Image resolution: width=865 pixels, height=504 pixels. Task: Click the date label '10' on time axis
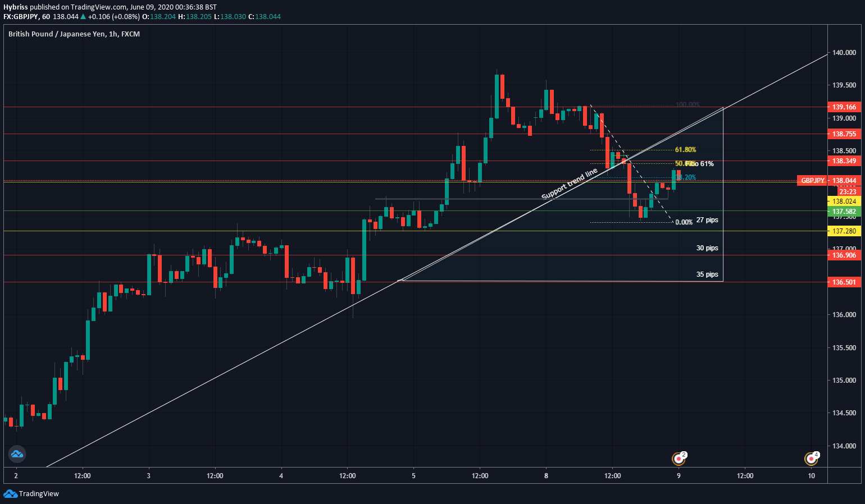click(x=812, y=476)
